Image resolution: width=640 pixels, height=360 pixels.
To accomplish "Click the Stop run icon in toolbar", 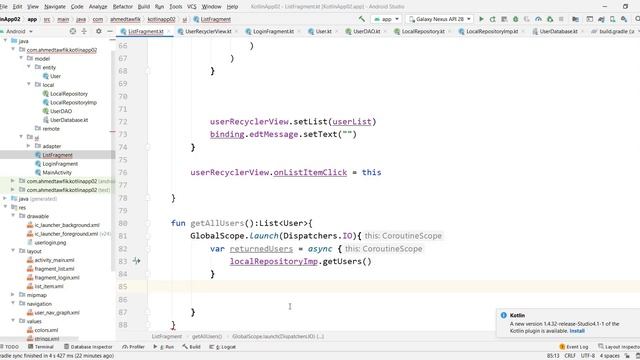I will click(561, 19).
